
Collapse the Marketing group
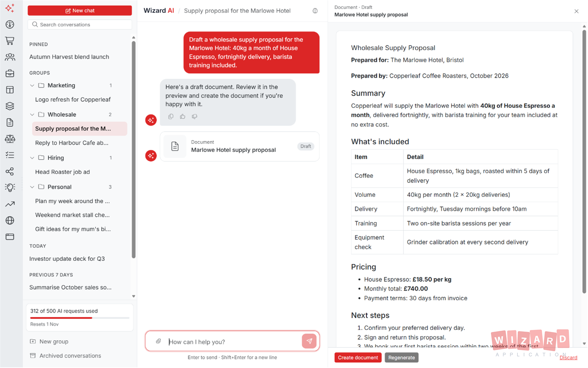[x=32, y=85]
